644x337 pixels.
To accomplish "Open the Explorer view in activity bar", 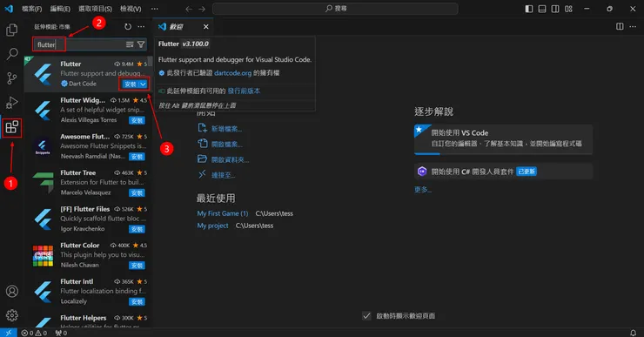I will [x=12, y=30].
